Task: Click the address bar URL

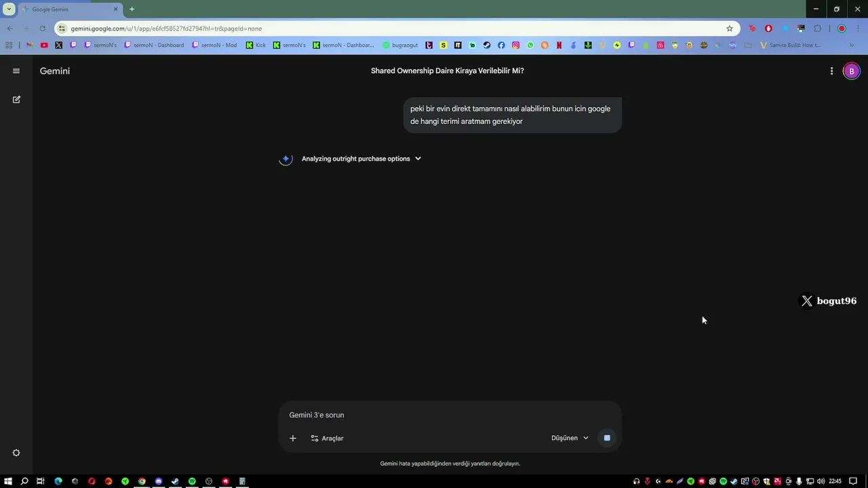Action: pos(166,28)
